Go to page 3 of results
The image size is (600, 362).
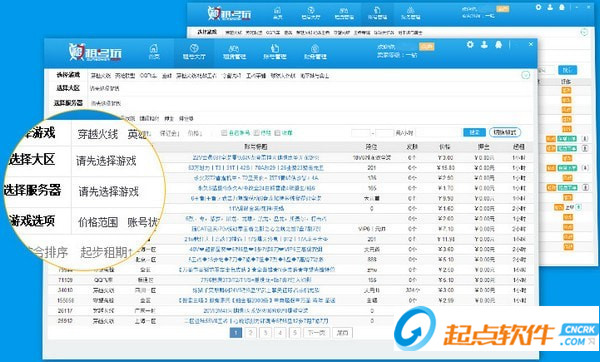265,332
